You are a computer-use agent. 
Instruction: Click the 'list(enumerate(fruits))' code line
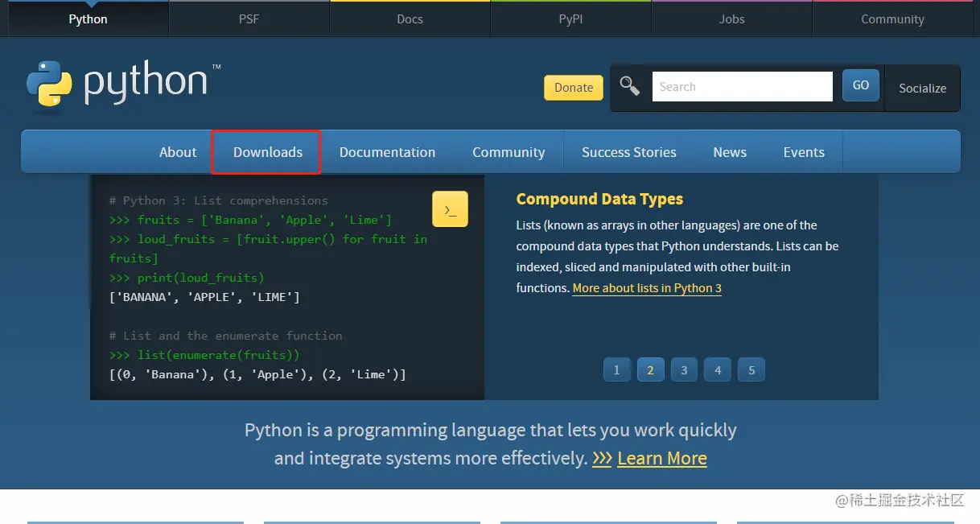pyautogui.click(x=204, y=355)
